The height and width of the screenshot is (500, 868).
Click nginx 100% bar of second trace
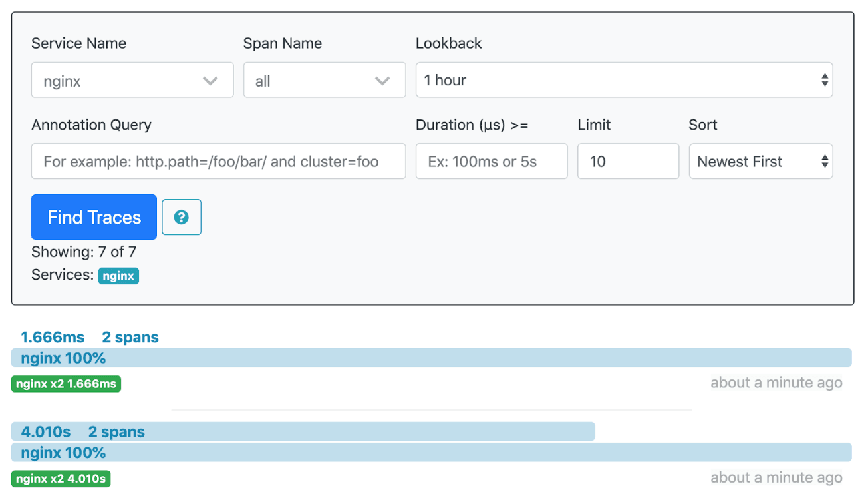[x=431, y=453]
